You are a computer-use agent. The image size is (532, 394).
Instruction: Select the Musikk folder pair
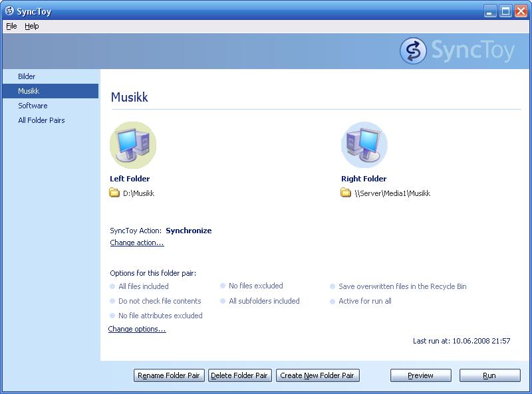point(51,91)
